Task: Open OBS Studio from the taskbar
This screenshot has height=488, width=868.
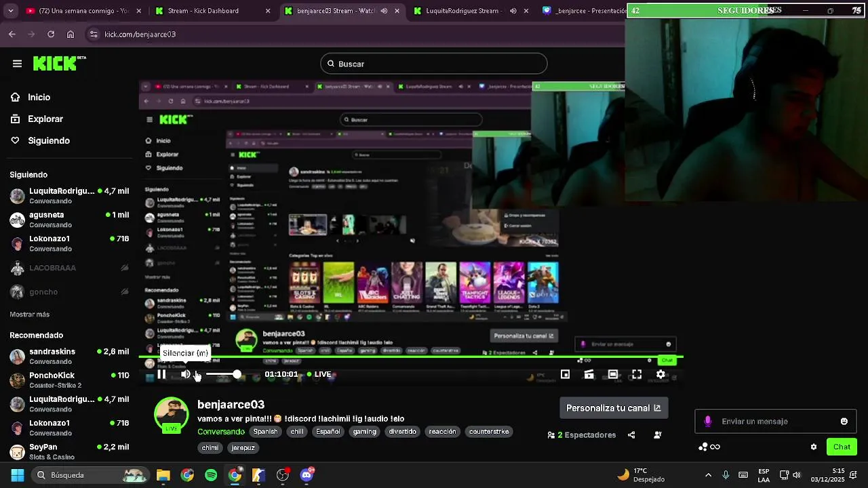Action: point(283,475)
